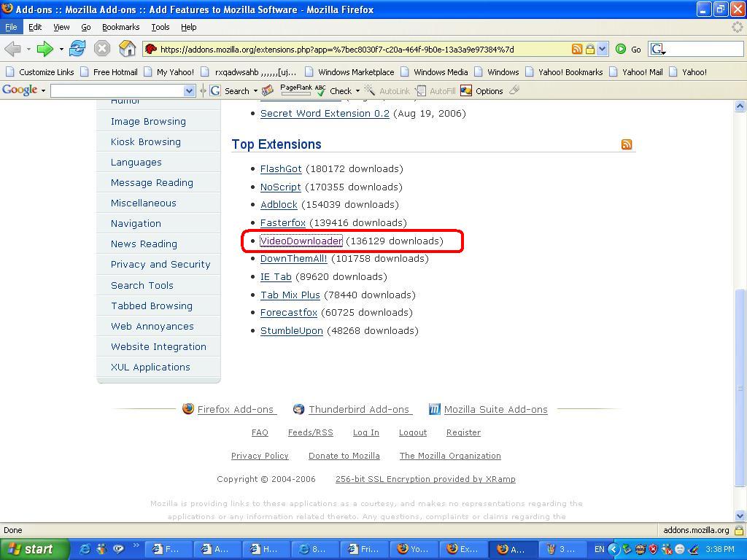Open the Forward button history dropdown arrow
This screenshot has width=747, height=560.
[61, 49]
